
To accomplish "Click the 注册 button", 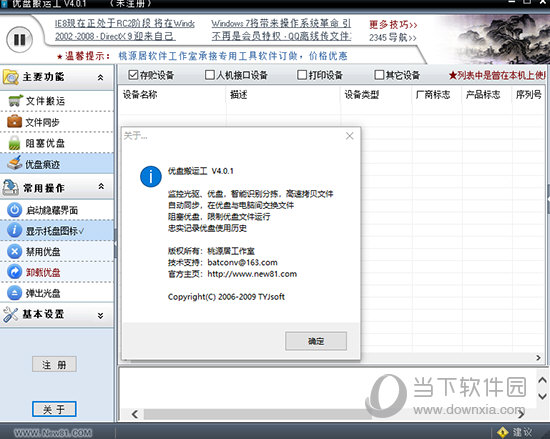I will (x=54, y=365).
